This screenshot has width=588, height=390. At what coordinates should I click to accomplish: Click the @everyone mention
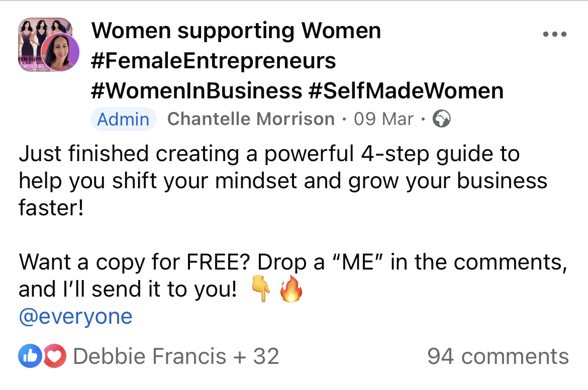[75, 317]
